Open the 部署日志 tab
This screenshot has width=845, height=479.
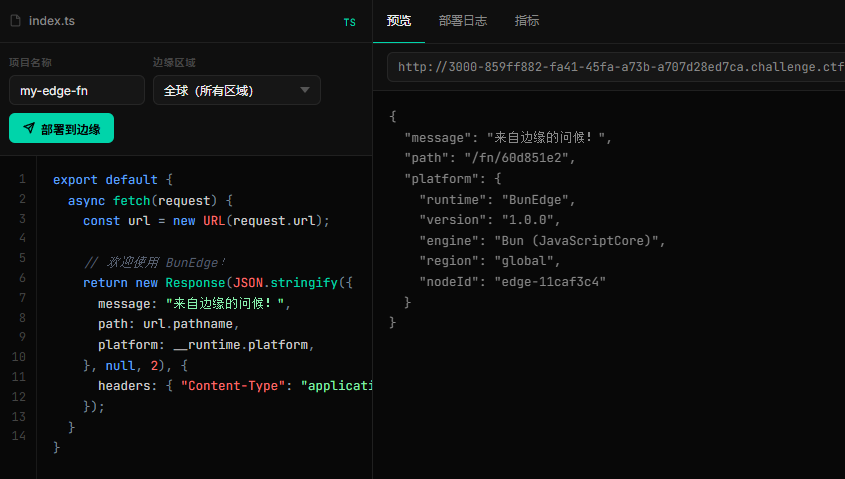click(462, 21)
